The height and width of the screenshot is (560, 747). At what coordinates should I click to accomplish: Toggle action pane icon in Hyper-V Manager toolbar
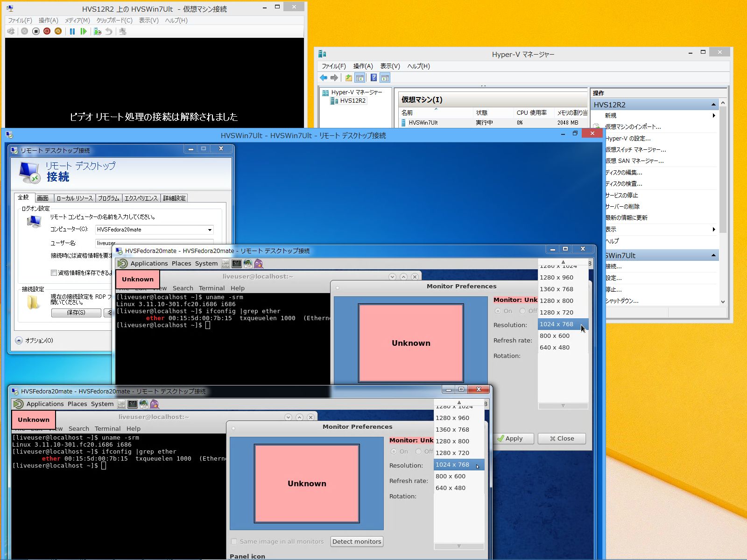point(385,78)
